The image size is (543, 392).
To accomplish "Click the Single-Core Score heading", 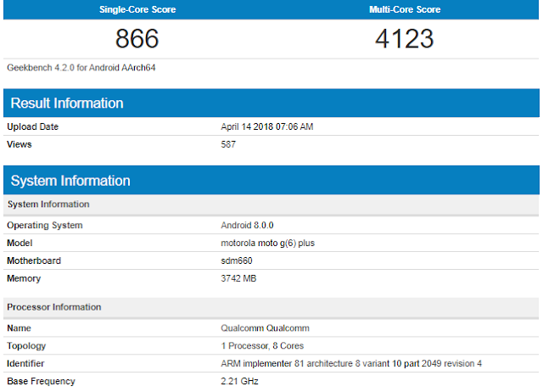I will 137,9.
